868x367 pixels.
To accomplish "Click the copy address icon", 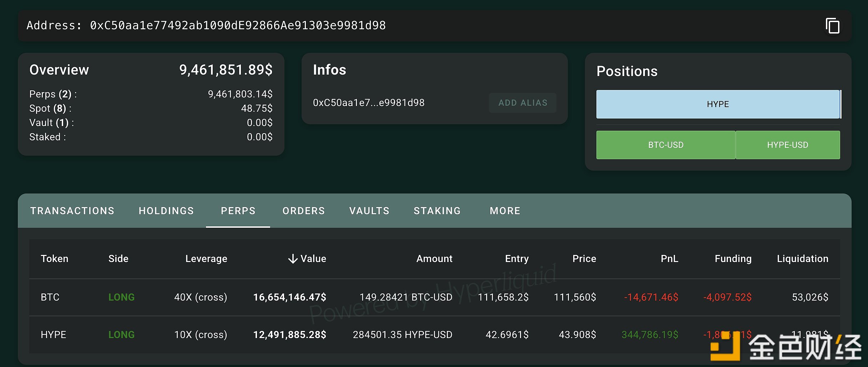I will (832, 26).
